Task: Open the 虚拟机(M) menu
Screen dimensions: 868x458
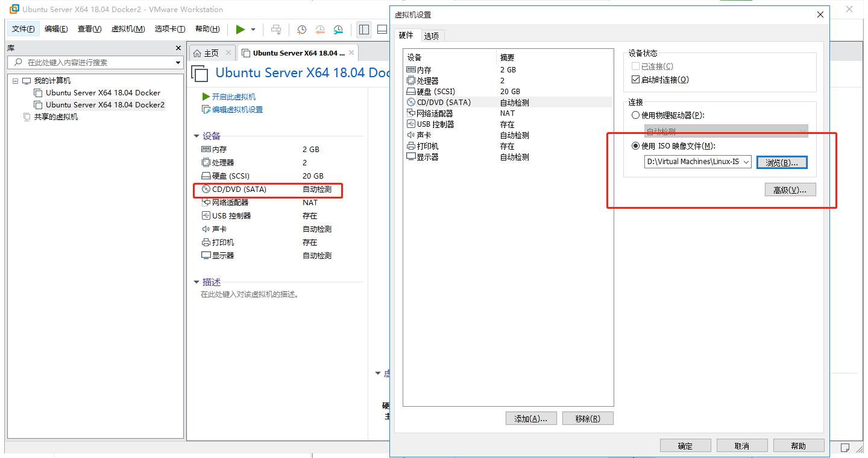Action: [x=128, y=29]
